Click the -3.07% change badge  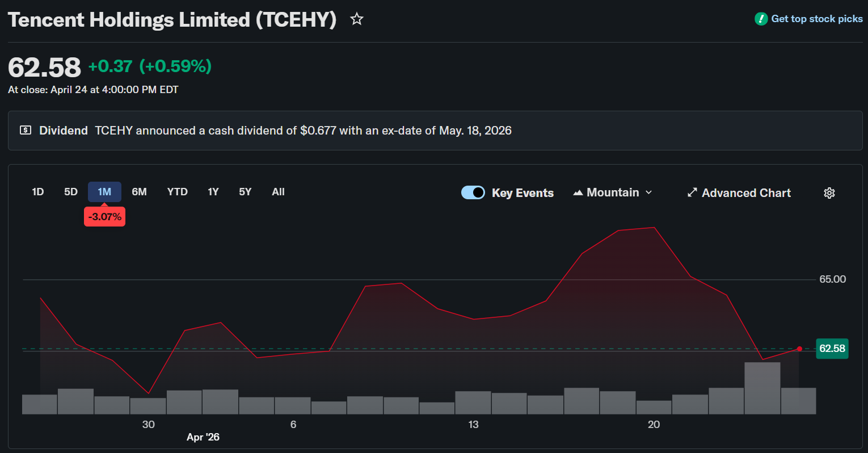pyautogui.click(x=105, y=217)
